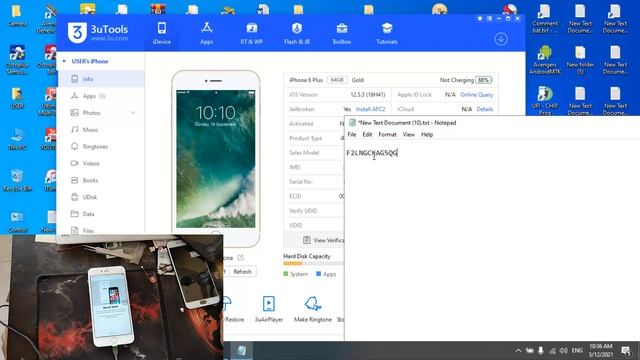Select Books in the device sidebar
The height and width of the screenshot is (360, 640).
click(101, 180)
